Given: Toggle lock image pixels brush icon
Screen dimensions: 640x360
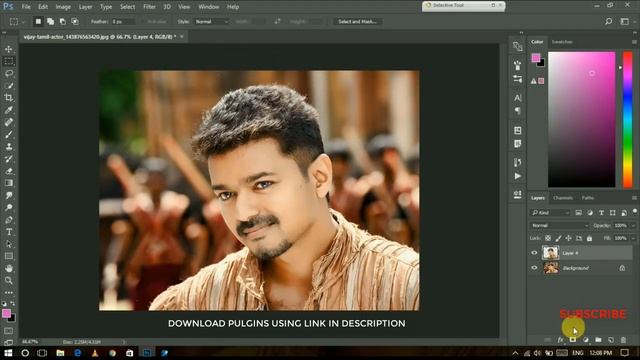Looking at the screenshot, I should tap(558, 238).
